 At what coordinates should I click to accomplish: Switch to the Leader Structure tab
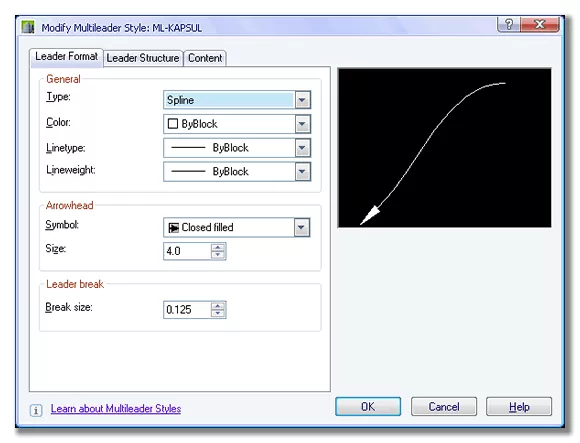tap(143, 58)
